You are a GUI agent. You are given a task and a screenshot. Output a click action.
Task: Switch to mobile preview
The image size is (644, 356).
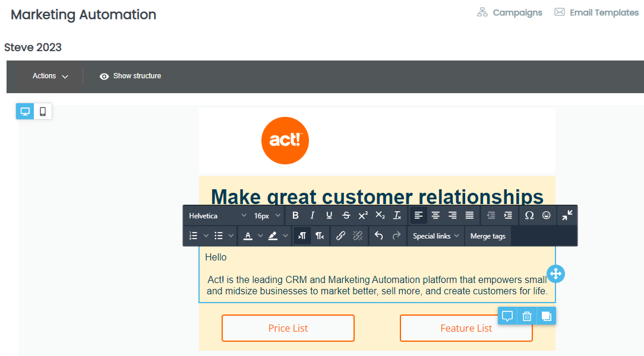point(42,111)
